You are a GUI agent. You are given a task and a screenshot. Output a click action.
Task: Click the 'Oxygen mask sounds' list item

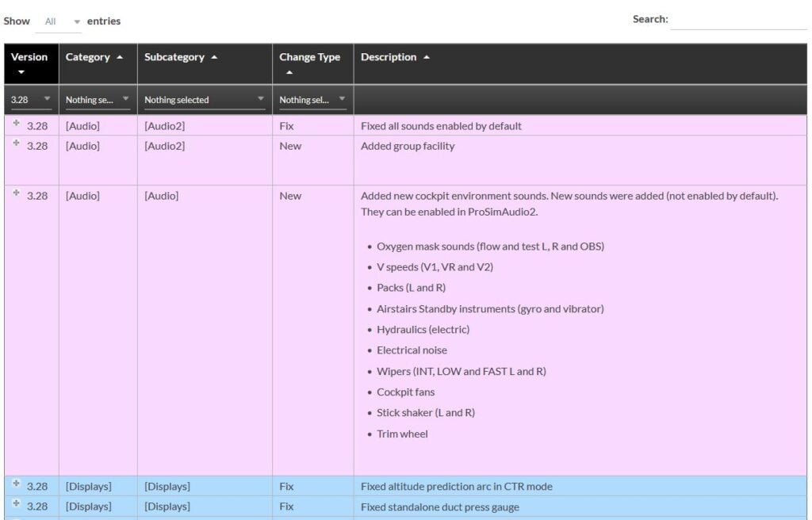tap(490, 247)
